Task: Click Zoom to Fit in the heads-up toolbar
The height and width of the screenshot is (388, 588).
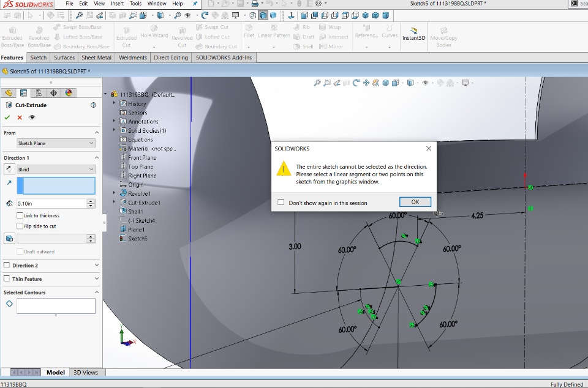Action: tap(317, 83)
